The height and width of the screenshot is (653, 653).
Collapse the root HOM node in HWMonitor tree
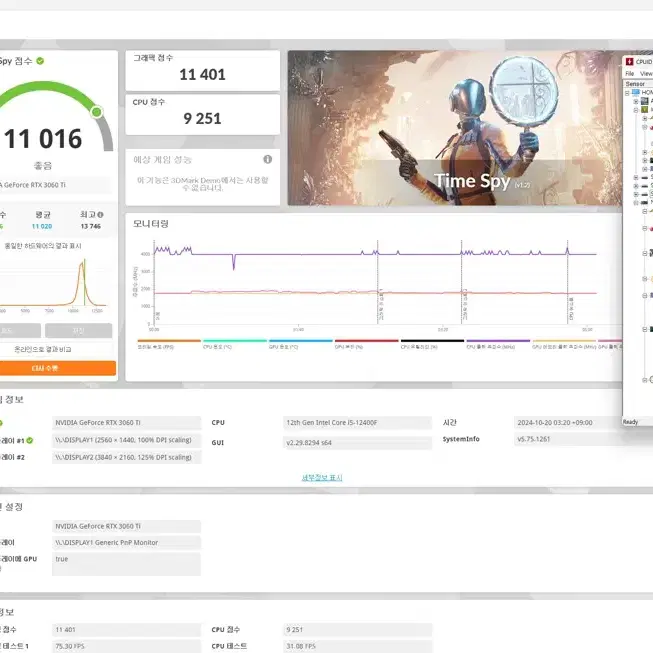coord(627,93)
